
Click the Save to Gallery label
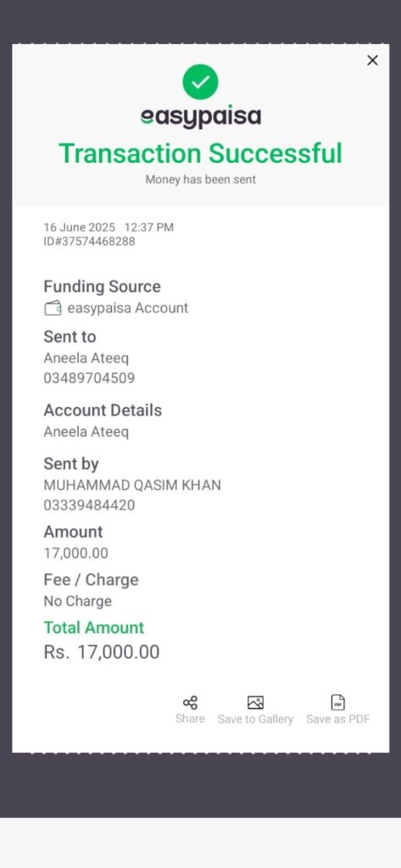255,719
